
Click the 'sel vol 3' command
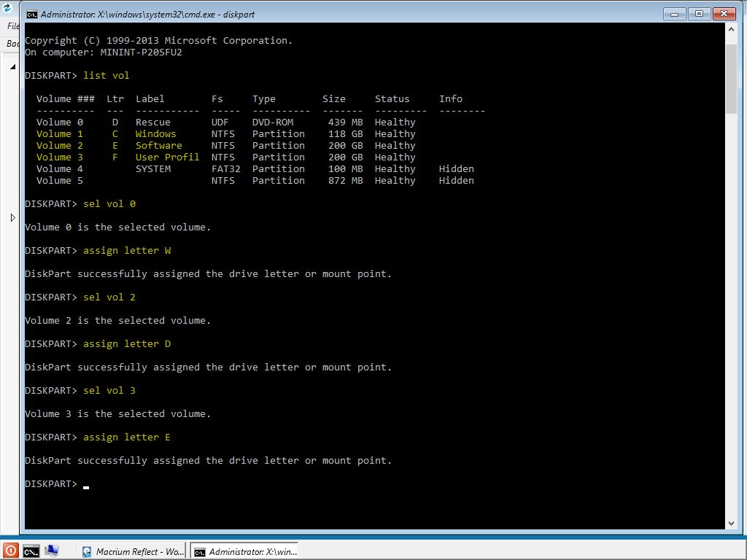(x=109, y=391)
